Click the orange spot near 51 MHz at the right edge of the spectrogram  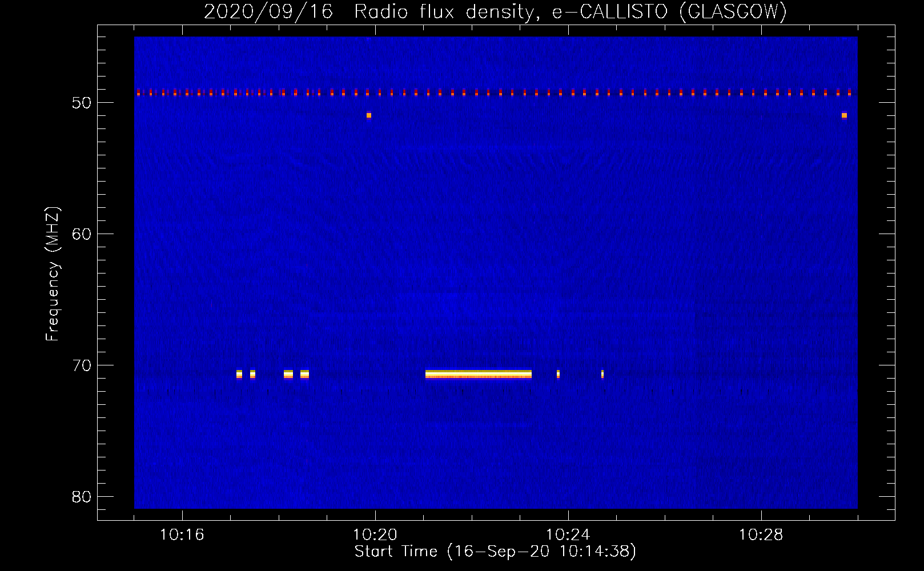pyautogui.click(x=844, y=115)
